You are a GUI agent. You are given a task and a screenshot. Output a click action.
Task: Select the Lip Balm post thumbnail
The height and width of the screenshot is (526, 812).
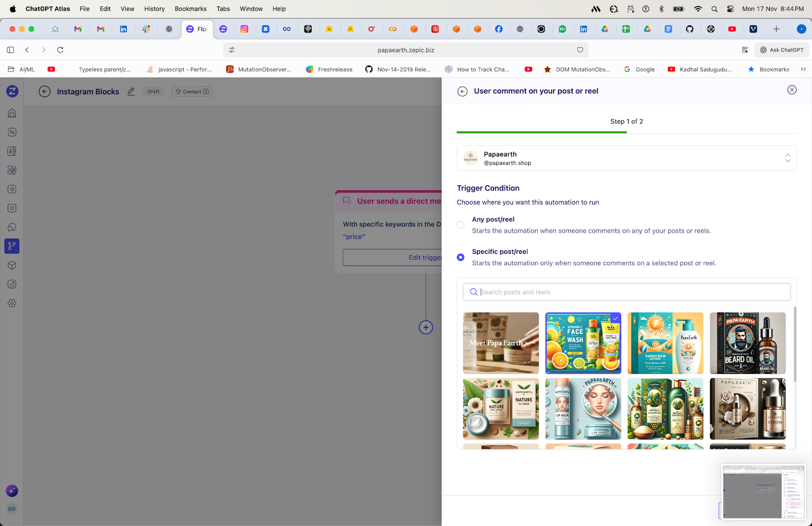click(583, 409)
